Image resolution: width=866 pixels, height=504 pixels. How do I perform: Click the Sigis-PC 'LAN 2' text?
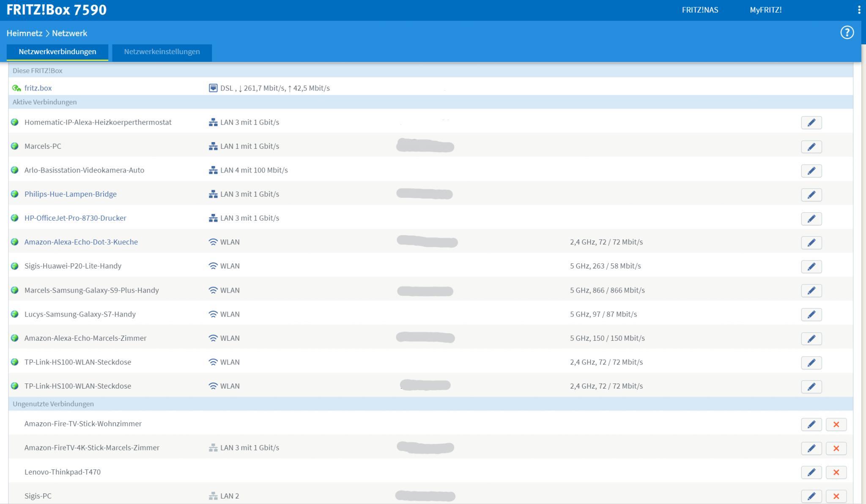click(x=230, y=496)
